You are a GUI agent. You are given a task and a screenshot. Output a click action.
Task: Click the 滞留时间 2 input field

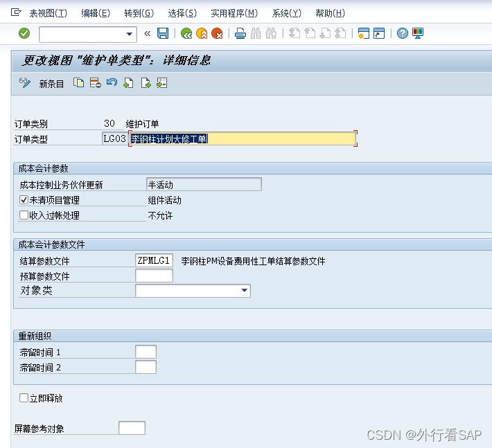click(146, 367)
